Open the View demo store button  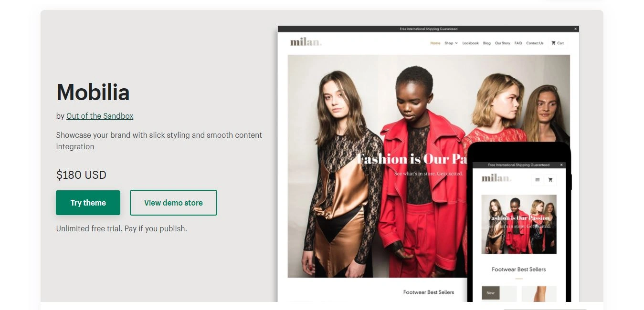173,203
